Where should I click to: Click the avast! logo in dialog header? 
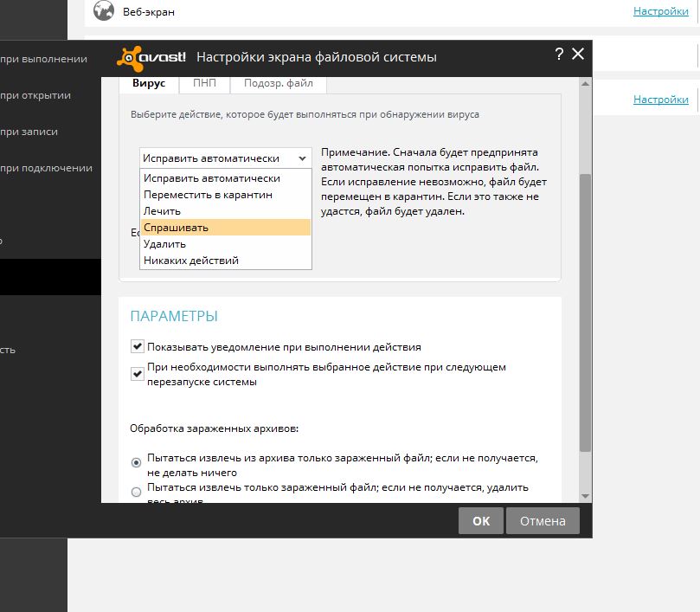[151, 57]
